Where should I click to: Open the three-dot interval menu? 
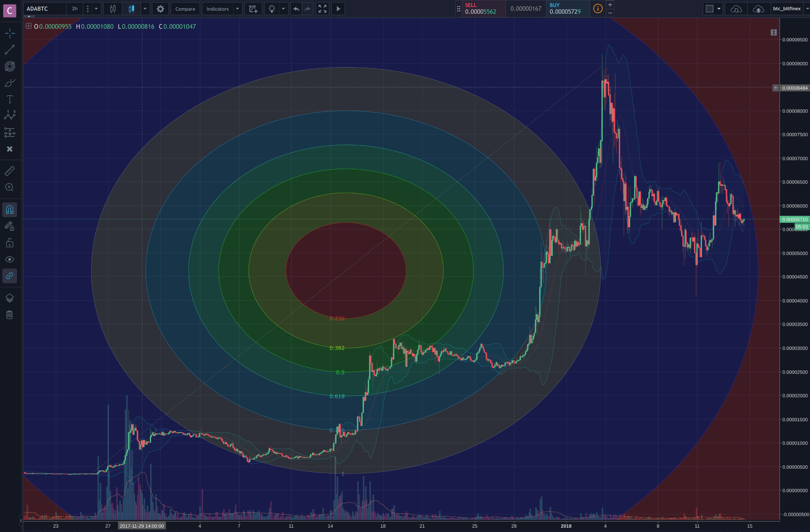click(87, 8)
